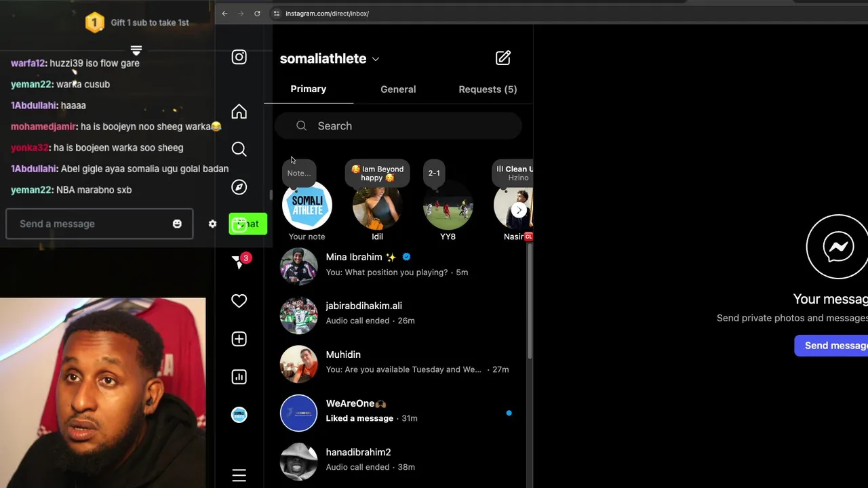Click the green Chat button
This screenshot has height=488, width=868.
click(x=248, y=224)
